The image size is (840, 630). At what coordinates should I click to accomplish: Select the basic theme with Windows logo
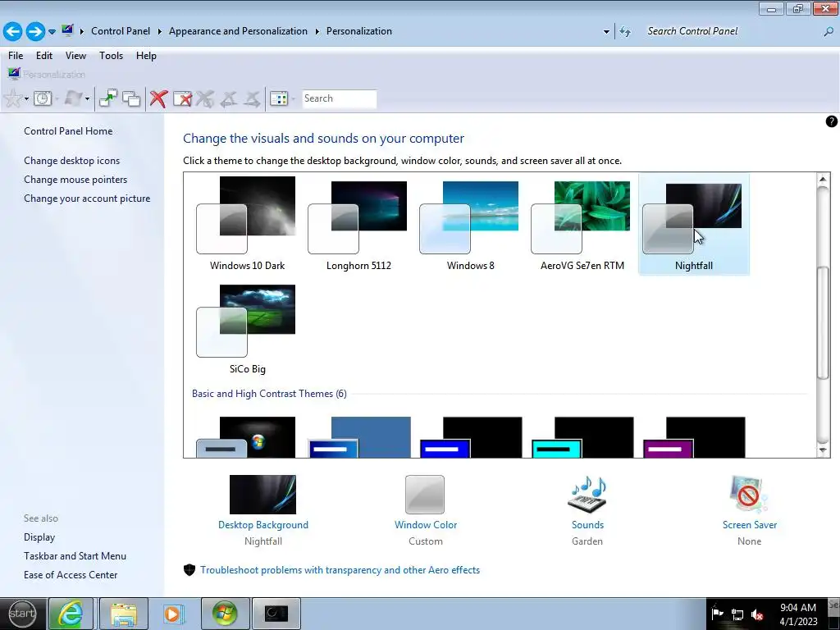coord(246,437)
